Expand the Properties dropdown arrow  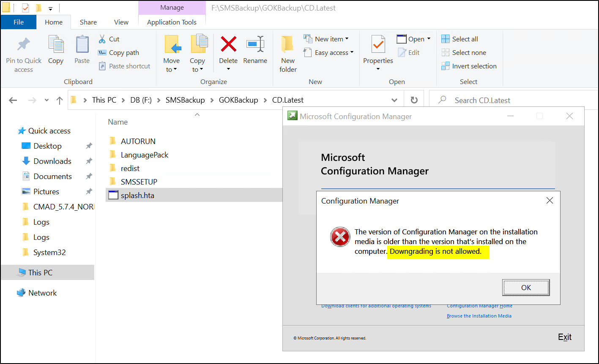pyautogui.click(x=378, y=69)
